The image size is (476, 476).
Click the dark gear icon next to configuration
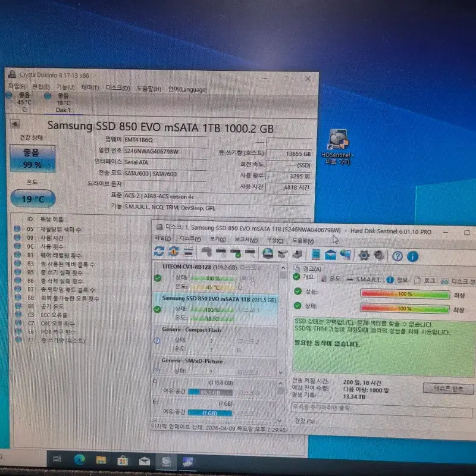click(x=378, y=256)
